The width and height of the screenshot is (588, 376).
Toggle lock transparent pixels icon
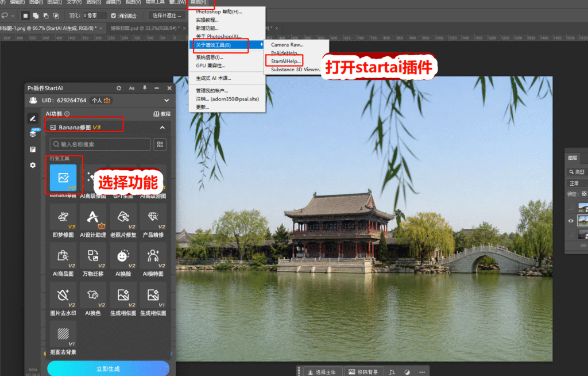(x=584, y=194)
